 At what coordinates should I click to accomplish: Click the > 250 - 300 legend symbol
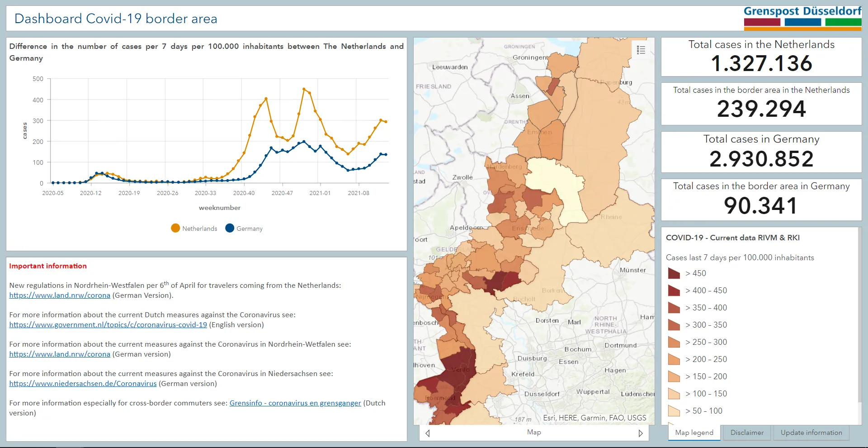pyautogui.click(x=674, y=342)
